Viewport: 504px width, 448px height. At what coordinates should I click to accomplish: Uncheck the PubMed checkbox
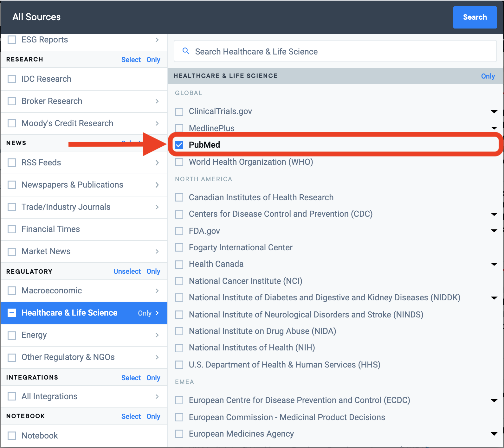tap(179, 145)
